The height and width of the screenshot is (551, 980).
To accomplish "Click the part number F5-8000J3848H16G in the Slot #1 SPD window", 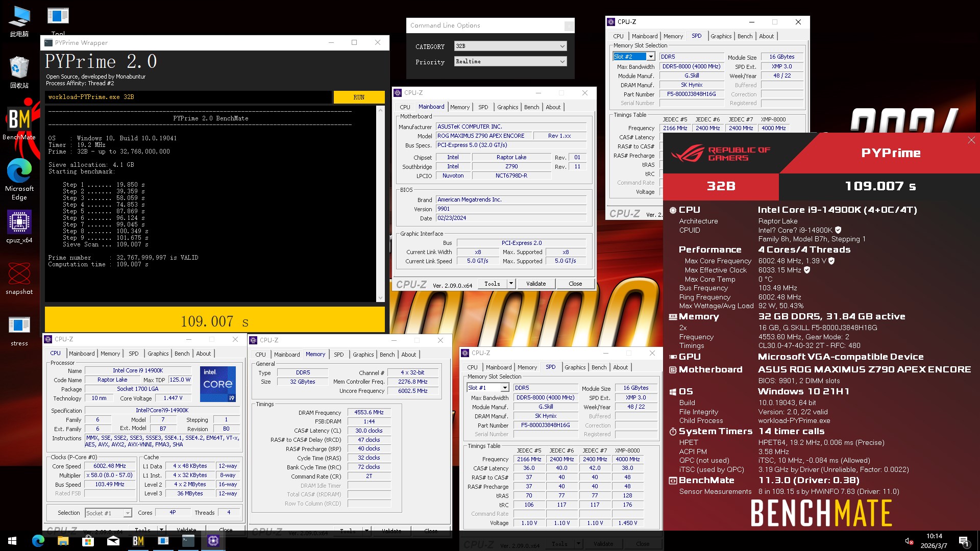I will (x=546, y=425).
